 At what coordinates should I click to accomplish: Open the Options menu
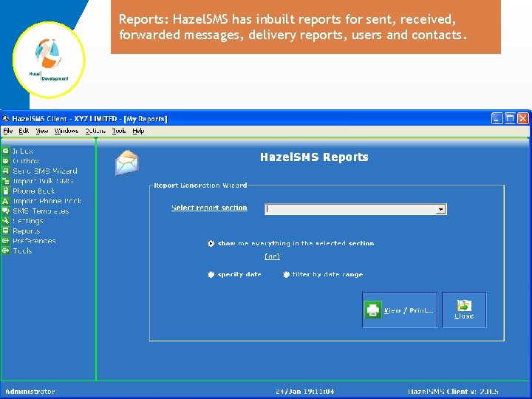[x=95, y=131]
